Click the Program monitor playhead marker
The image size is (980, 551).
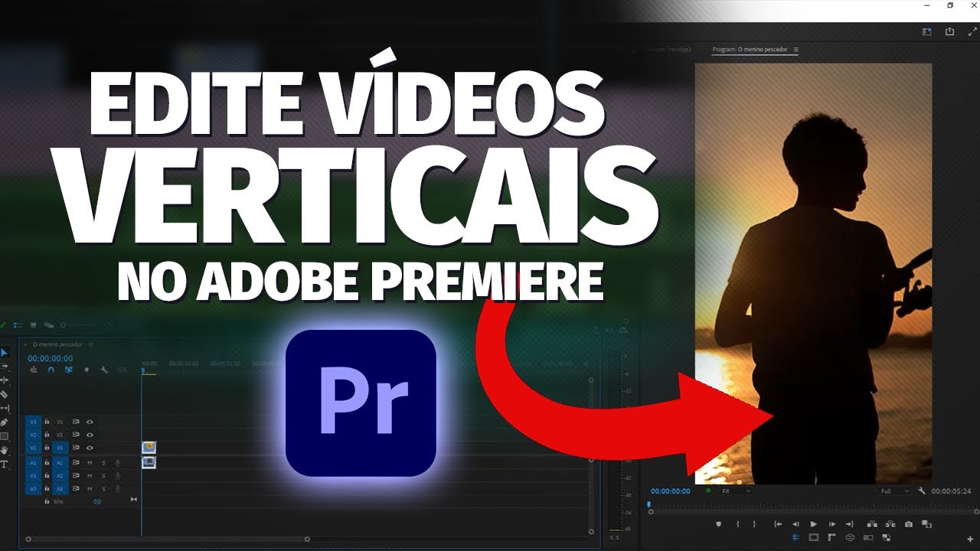[x=648, y=505]
